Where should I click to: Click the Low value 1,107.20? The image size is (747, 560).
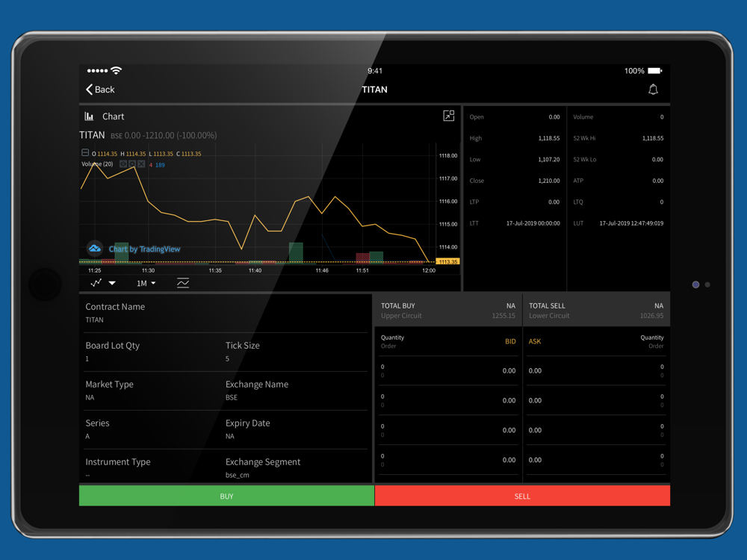[x=549, y=160]
